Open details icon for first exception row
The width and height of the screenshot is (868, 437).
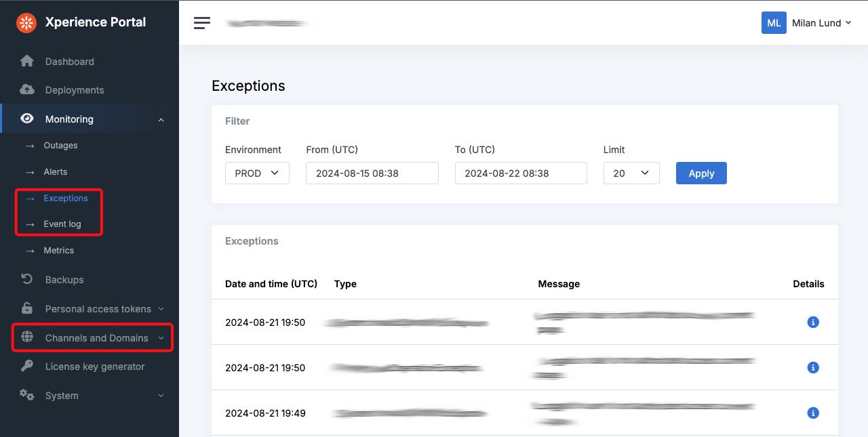coord(813,322)
